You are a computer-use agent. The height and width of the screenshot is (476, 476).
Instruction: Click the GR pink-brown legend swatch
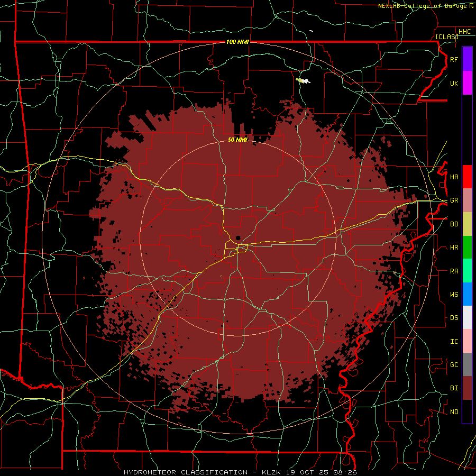pyautogui.click(x=467, y=200)
